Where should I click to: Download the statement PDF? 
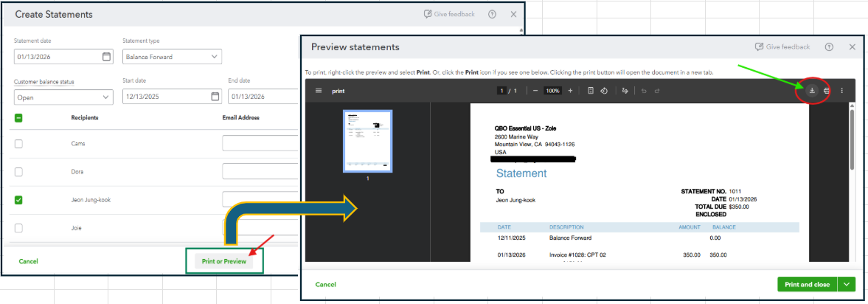[811, 91]
